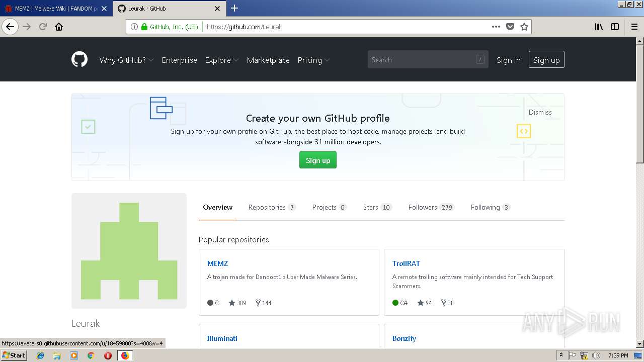Open the Action Center flag icon

click(572, 355)
